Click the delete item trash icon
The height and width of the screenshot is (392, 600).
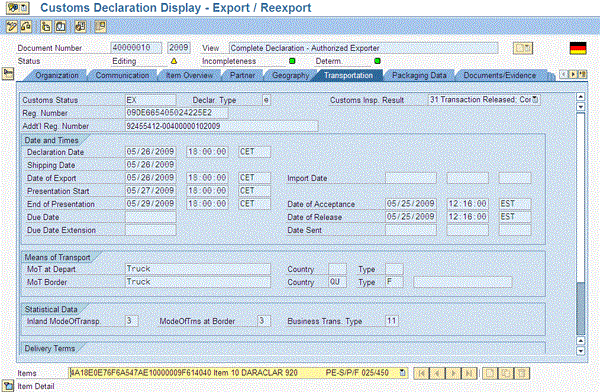click(x=523, y=373)
